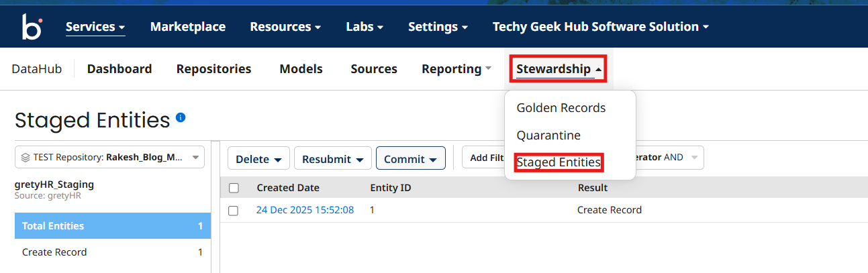The image size is (868, 273).
Task: Expand the Resources menu
Action: [285, 27]
